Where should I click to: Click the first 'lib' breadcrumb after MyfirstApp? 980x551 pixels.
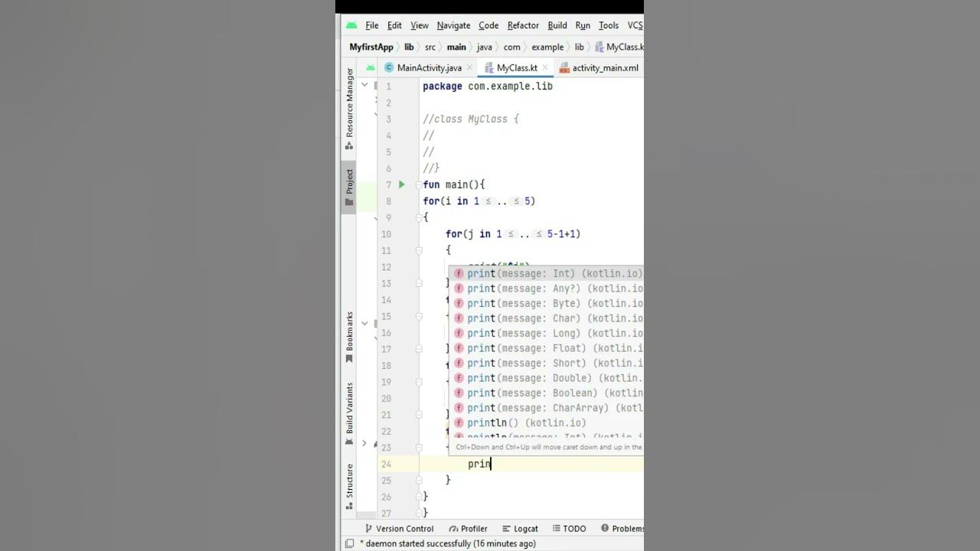click(x=409, y=47)
